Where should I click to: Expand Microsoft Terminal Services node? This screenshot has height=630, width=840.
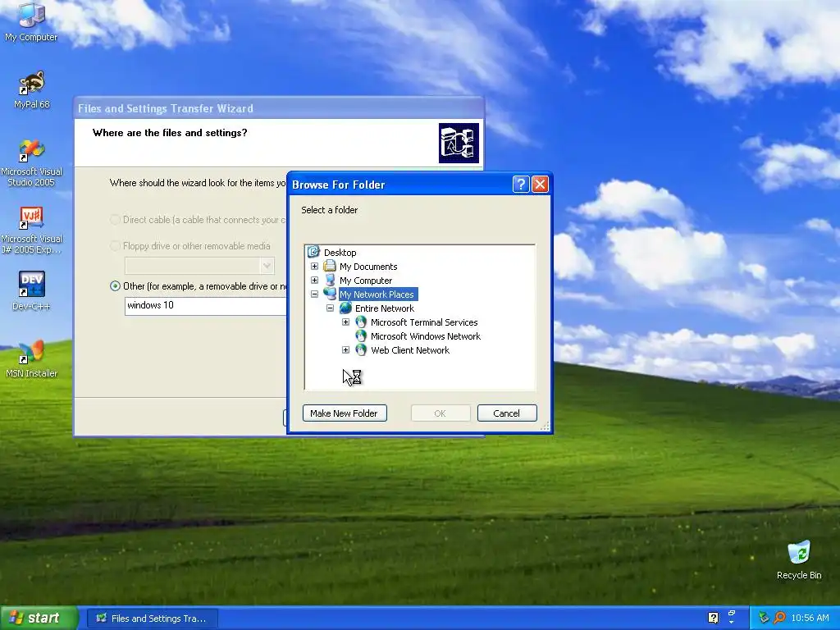pos(345,322)
